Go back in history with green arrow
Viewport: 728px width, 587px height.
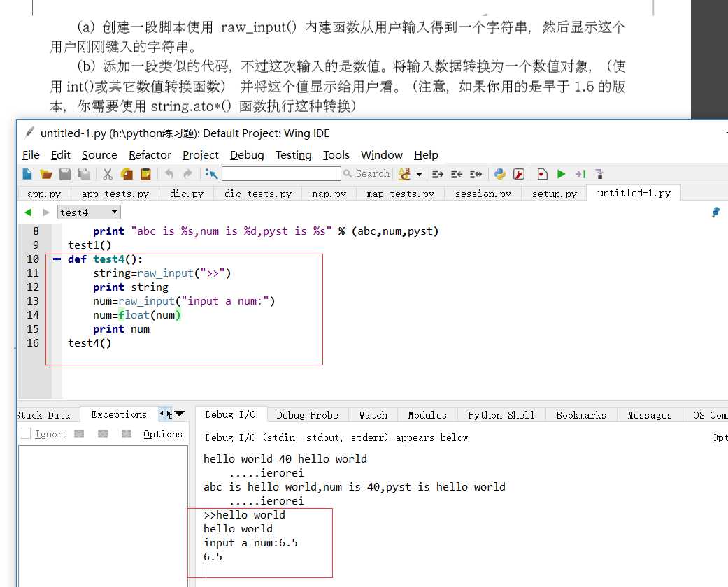pos(28,212)
